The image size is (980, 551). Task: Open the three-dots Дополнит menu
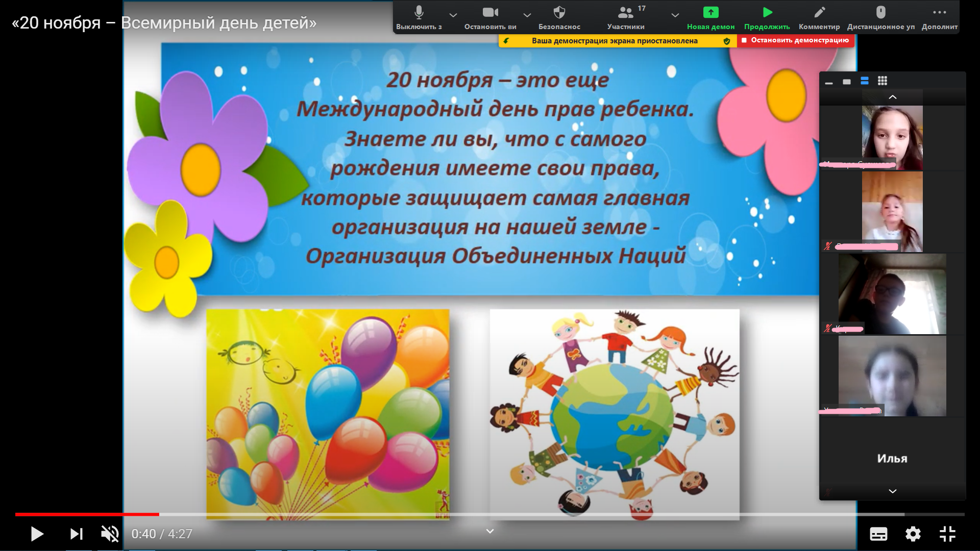pos(939,12)
